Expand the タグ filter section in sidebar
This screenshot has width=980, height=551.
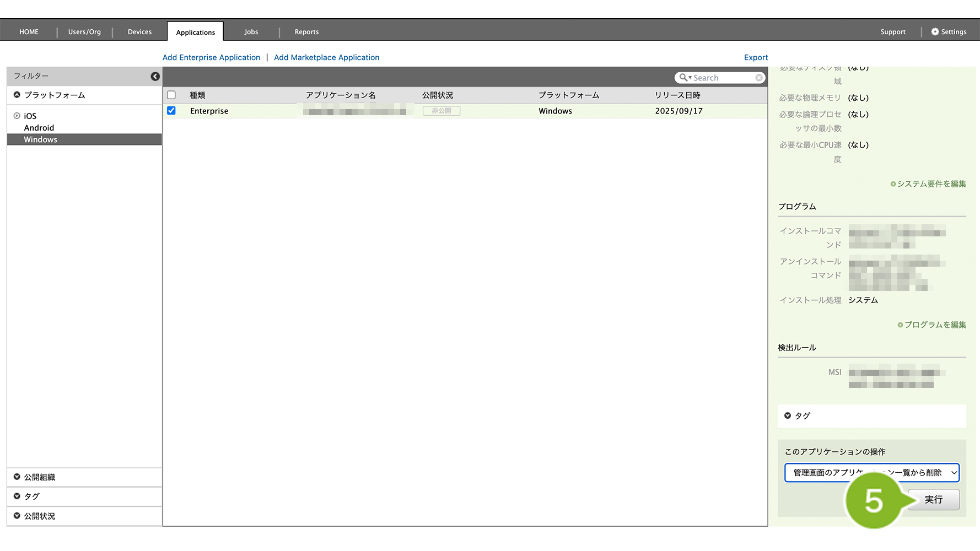[x=17, y=496]
